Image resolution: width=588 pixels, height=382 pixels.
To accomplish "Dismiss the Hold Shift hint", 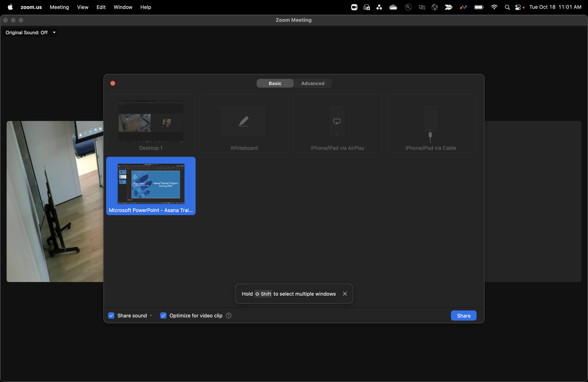I will [345, 294].
